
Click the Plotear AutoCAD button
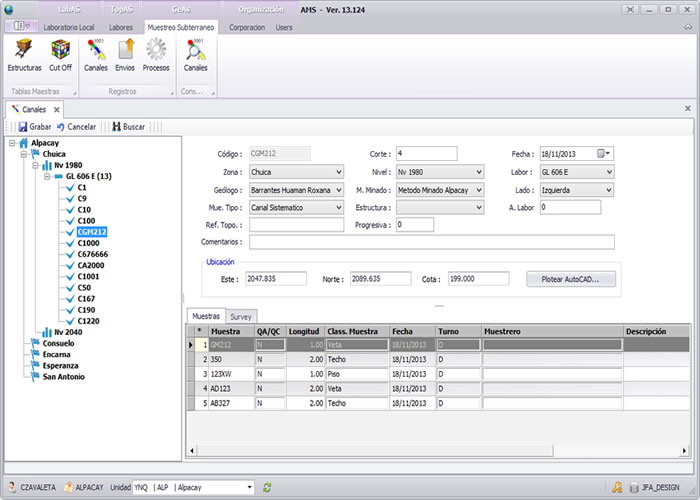tap(570, 279)
